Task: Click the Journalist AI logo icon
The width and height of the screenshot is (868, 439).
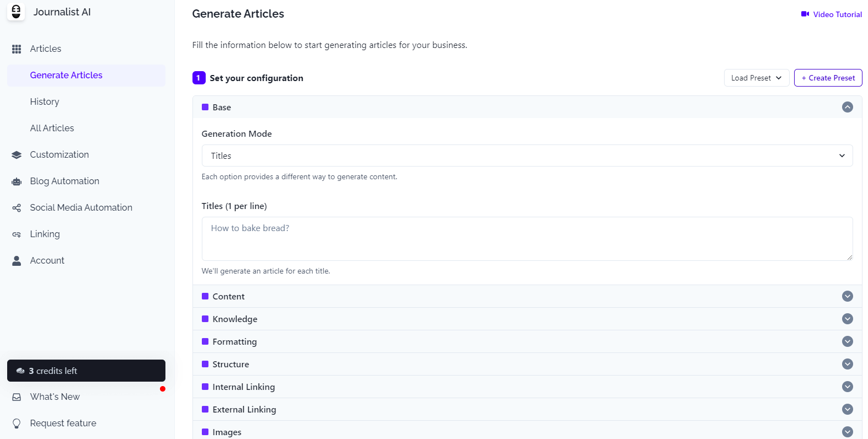Action: 16,12
